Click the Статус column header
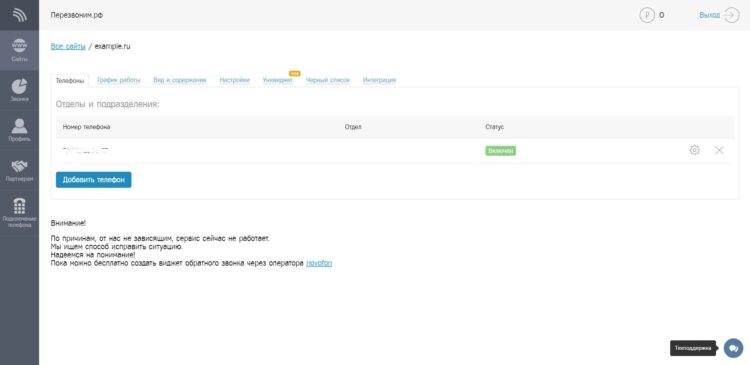The width and height of the screenshot is (750, 365). coord(495,127)
